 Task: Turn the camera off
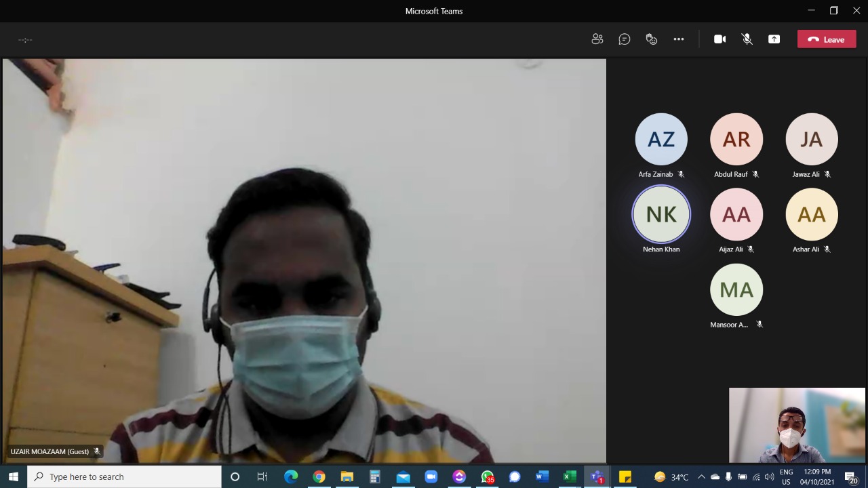point(719,39)
